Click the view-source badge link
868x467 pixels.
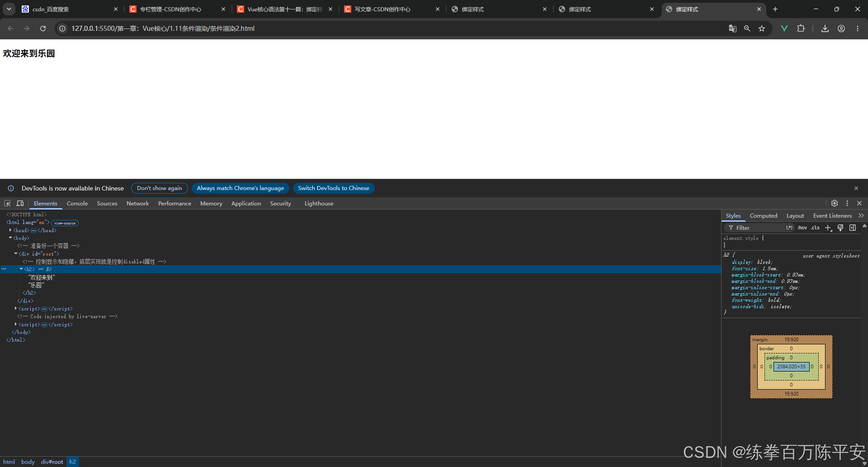click(65, 223)
